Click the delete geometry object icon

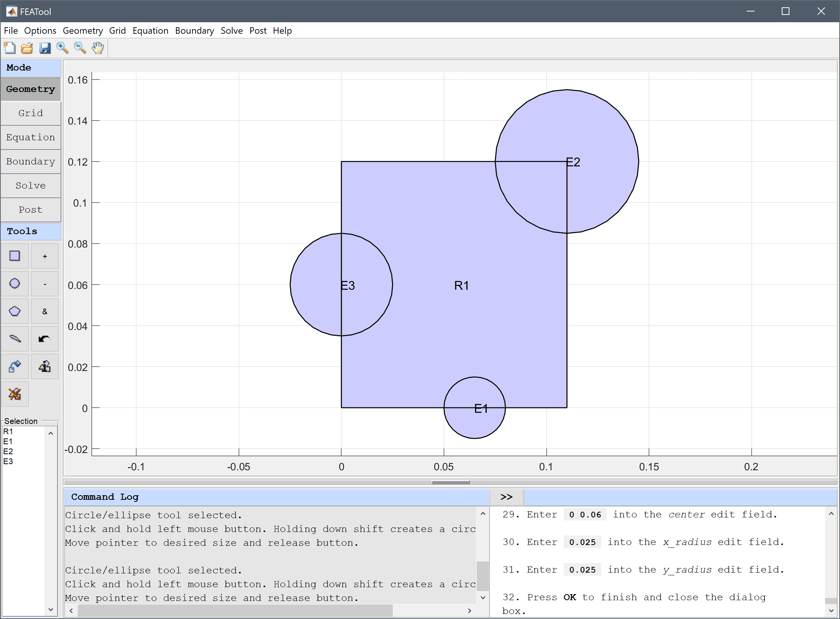15,394
